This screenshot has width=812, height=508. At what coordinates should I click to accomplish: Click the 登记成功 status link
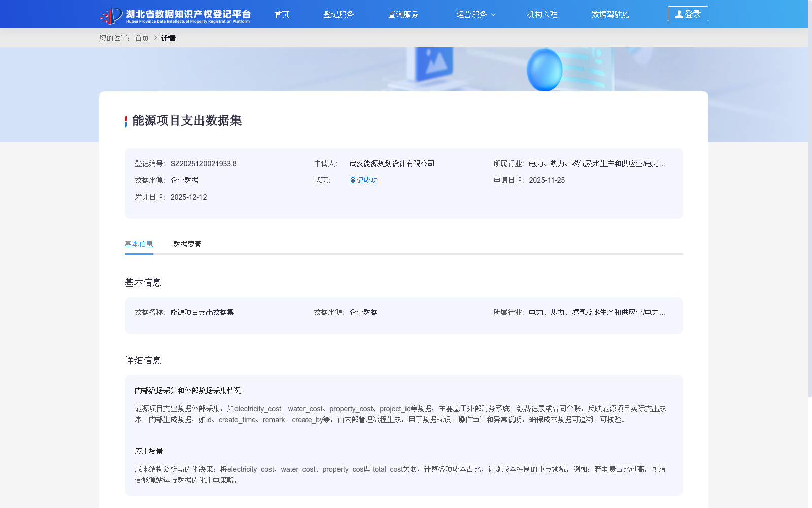[x=363, y=180]
